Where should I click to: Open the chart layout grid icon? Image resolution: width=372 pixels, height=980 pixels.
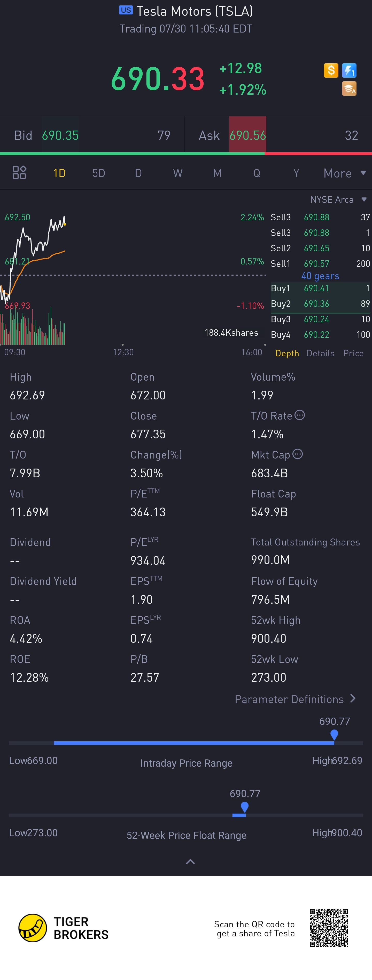pos(19,173)
